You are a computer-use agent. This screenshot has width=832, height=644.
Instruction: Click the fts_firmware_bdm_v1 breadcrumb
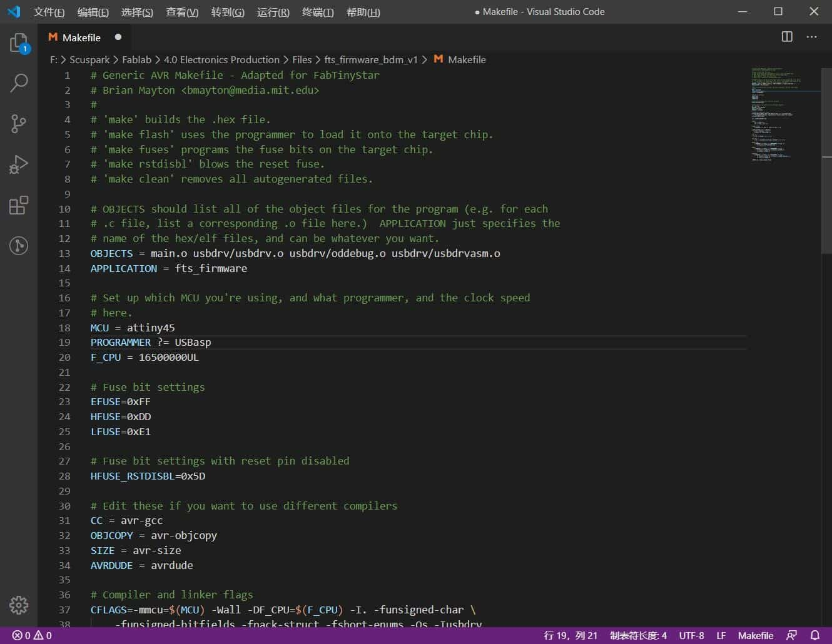371,59
